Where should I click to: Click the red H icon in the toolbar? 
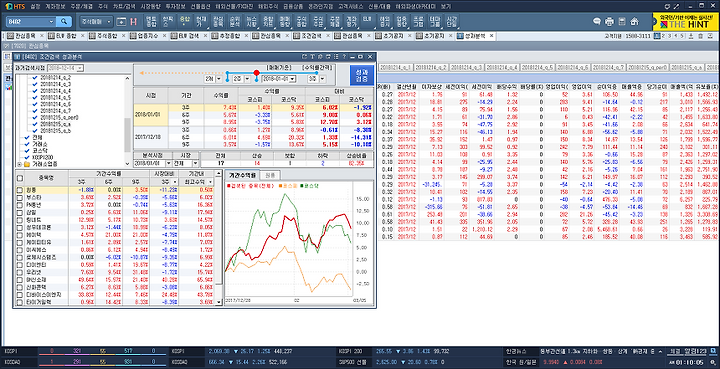[x=134, y=22]
